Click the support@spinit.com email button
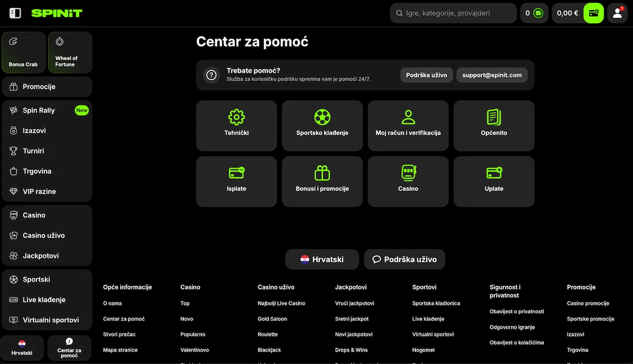Screen dimensions: 633x364 pos(492,75)
